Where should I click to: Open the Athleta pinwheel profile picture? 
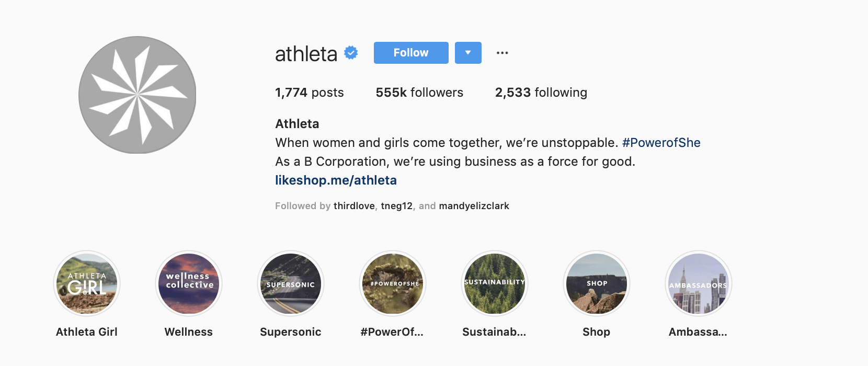[x=138, y=95]
